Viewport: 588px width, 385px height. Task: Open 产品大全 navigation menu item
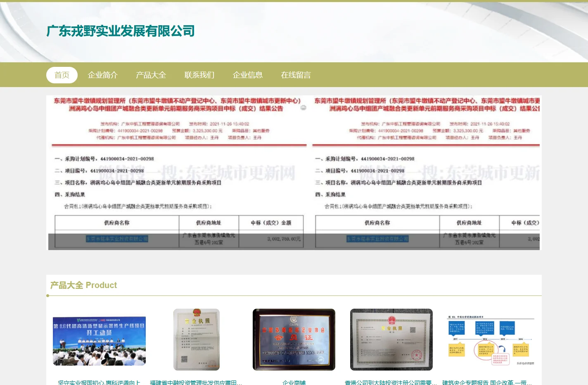151,75
